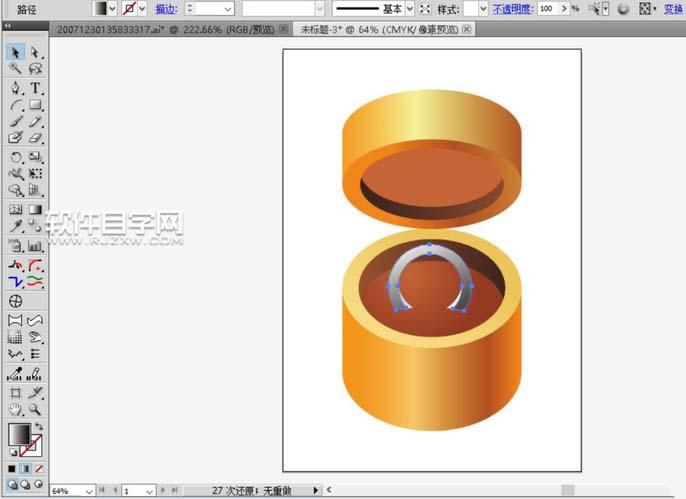Screen dimensions: 686x499
Task: Select the Pen tool
Action: (x=16, y=87)
